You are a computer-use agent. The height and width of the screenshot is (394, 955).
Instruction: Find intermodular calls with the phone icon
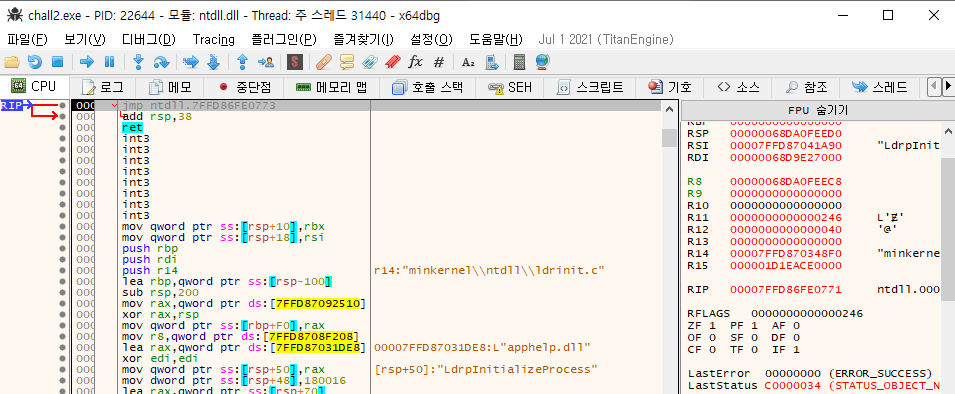tap(492, 62)
